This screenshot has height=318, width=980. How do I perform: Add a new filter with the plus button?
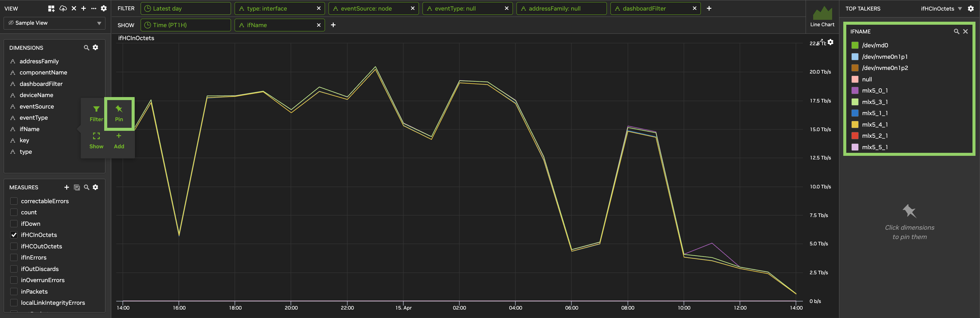point(709,8)
